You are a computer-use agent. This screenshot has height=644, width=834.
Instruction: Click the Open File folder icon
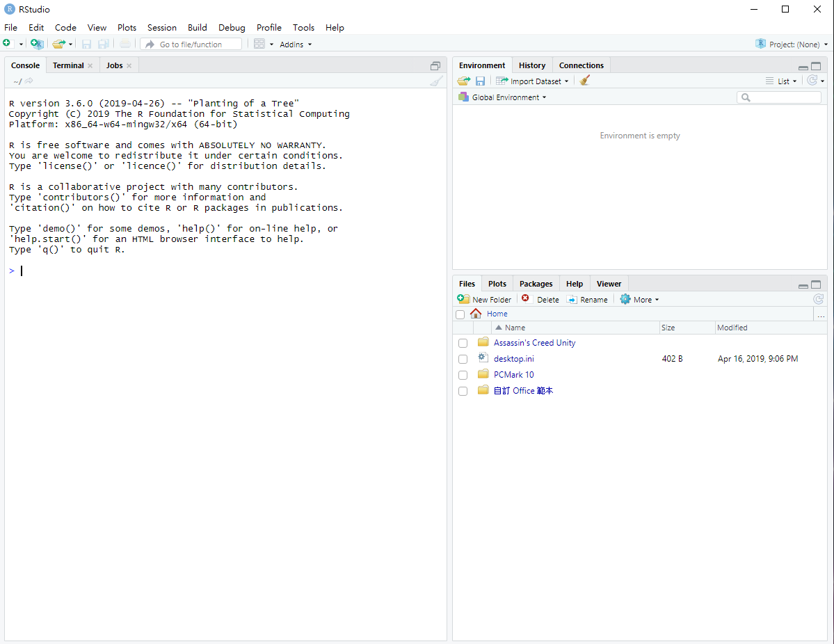(58, 44)
